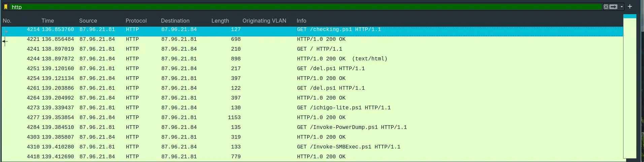Apply the display filter using the arrow

point(613,7)
